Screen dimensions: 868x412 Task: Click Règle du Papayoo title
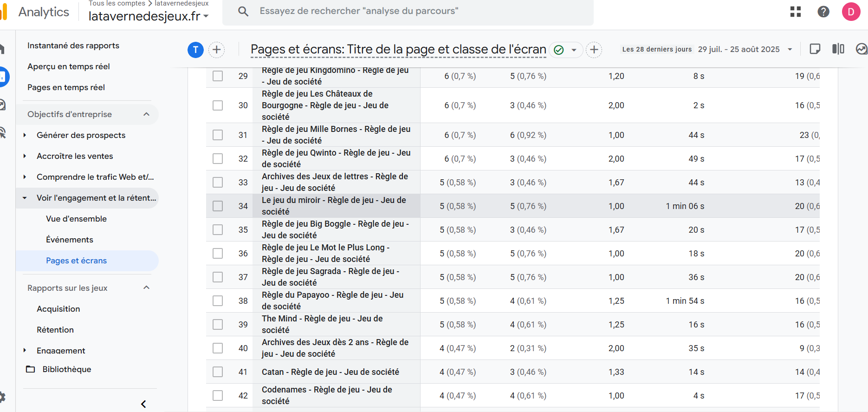coord(333,301)
